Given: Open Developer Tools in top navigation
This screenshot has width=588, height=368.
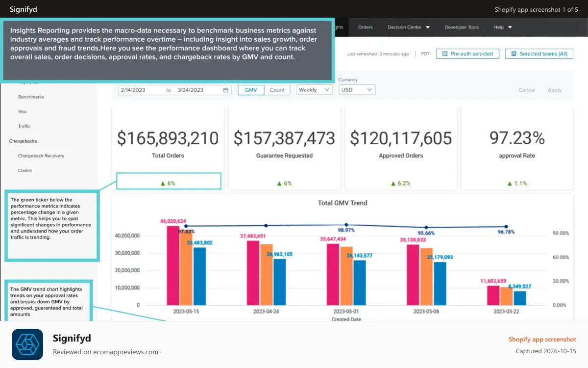Looking at the screenshot, I should 462,27.
